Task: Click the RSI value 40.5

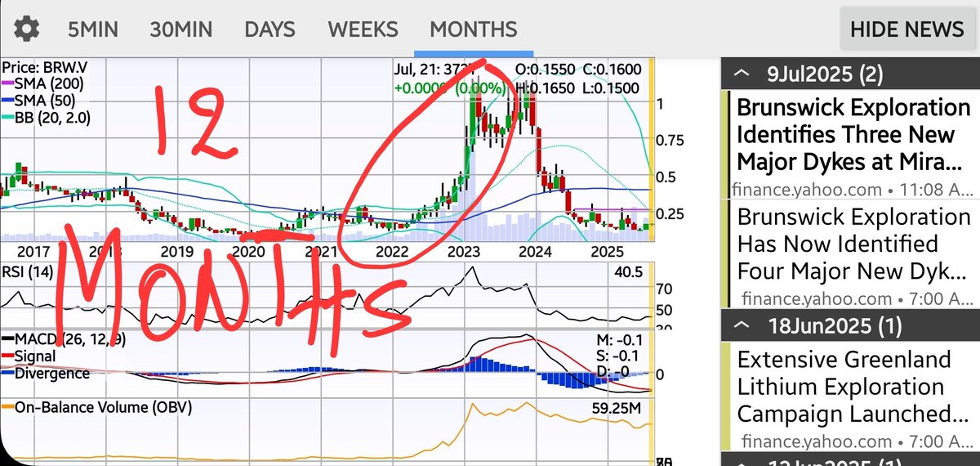Action: tap(627, 274)
